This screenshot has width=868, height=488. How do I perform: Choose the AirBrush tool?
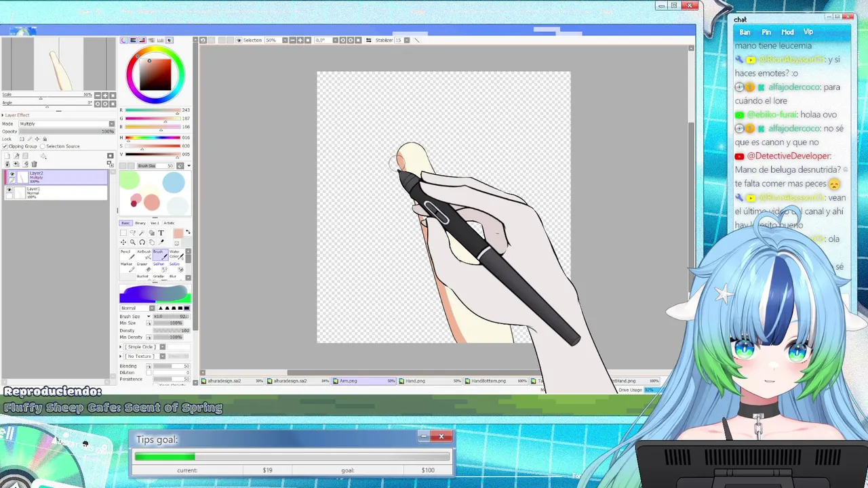144,255
